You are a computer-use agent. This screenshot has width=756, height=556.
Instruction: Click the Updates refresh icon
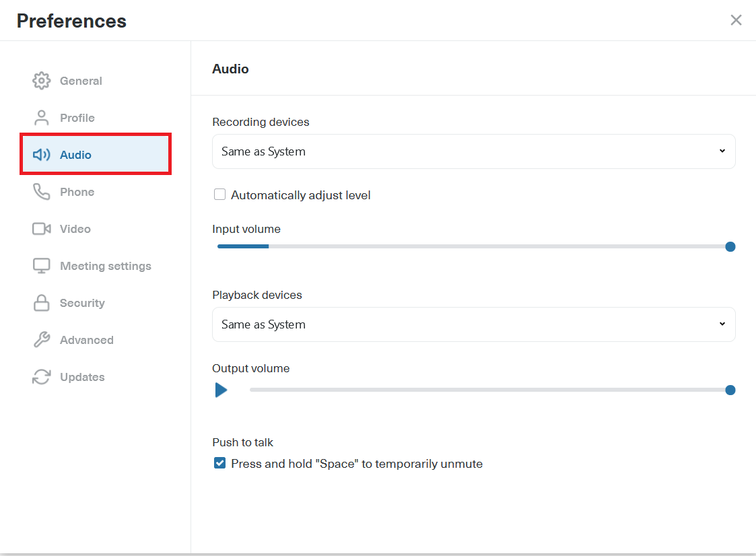41,376
